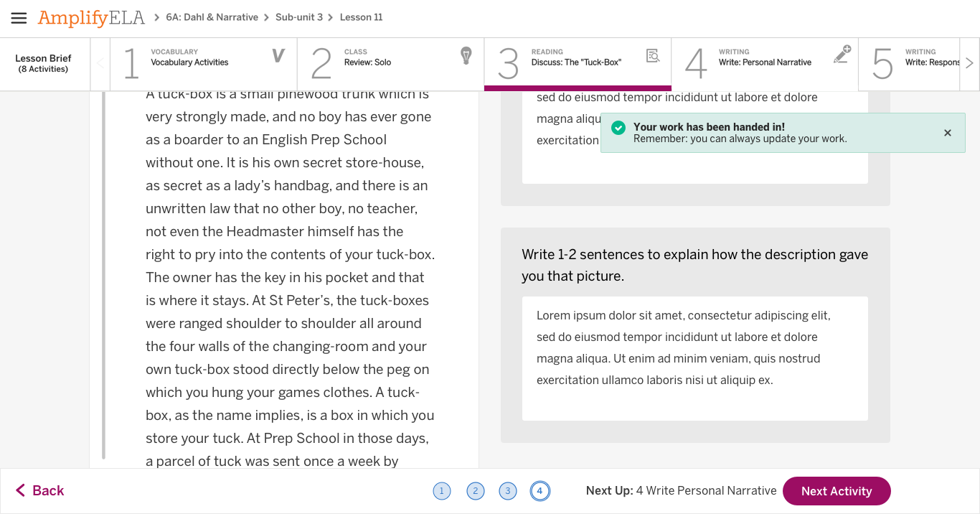
Task: Go Back to previous activity
Action: coord(40,490)
